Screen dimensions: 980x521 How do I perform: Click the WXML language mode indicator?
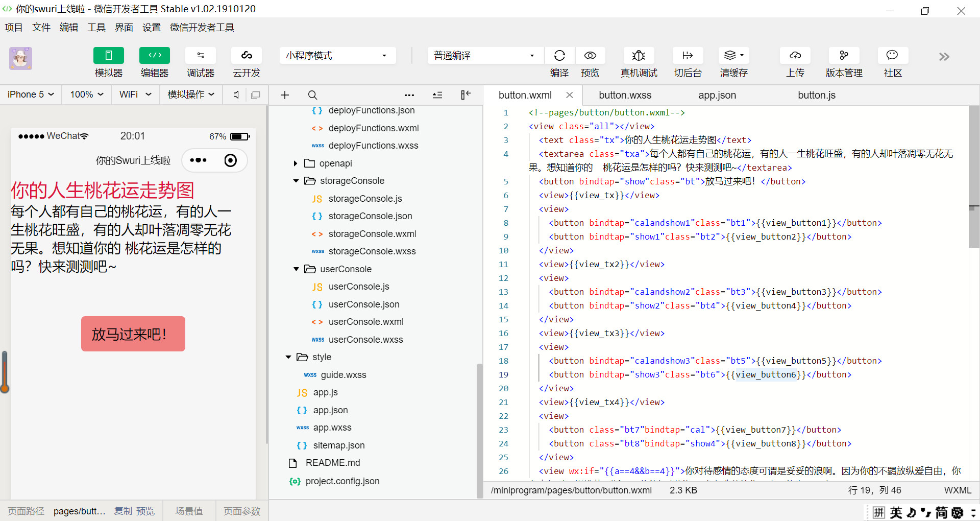click(958, 490)
